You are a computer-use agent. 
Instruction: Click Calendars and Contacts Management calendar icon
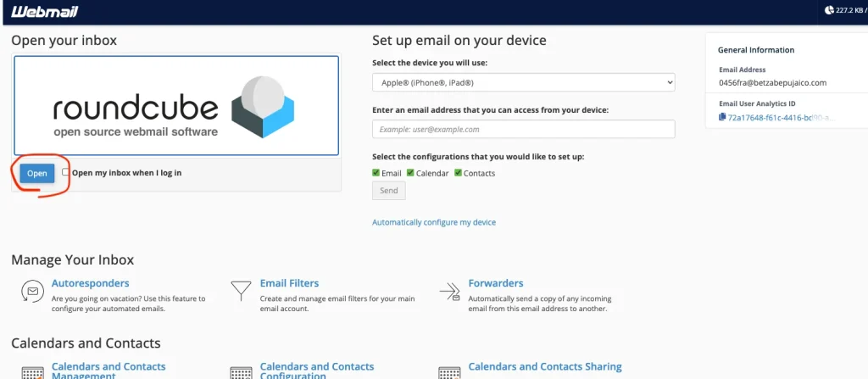(x=32, y=373)
